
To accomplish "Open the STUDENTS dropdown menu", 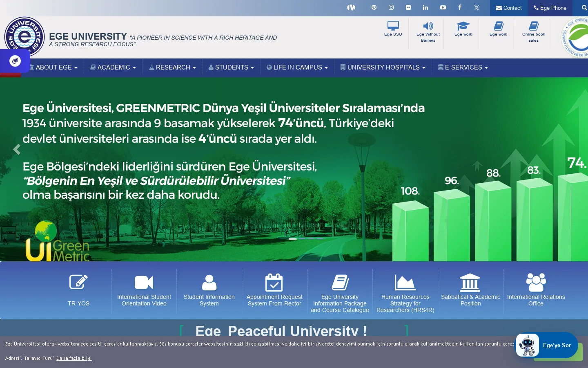I will coord(231,67).
